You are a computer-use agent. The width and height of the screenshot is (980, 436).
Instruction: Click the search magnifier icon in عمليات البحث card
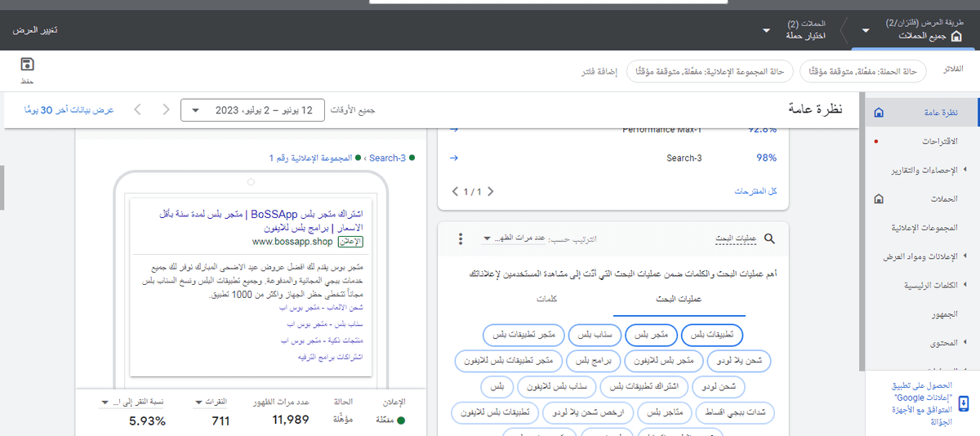768,238
